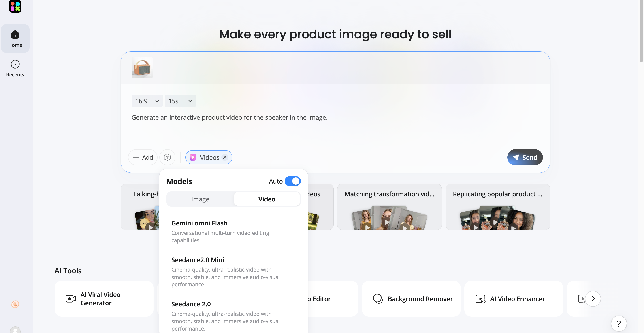Remove the Videos tag with the X

225,157
